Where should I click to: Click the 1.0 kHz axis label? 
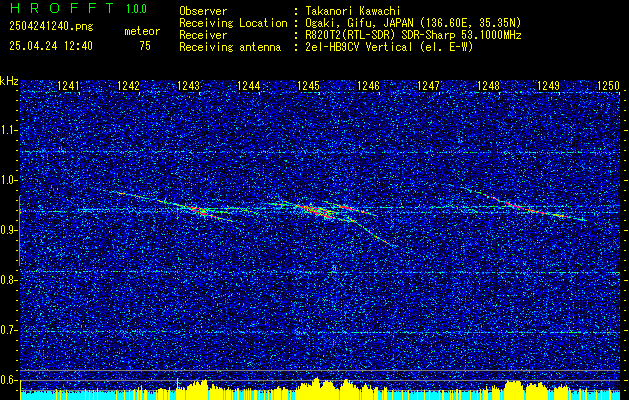point(9,180)
